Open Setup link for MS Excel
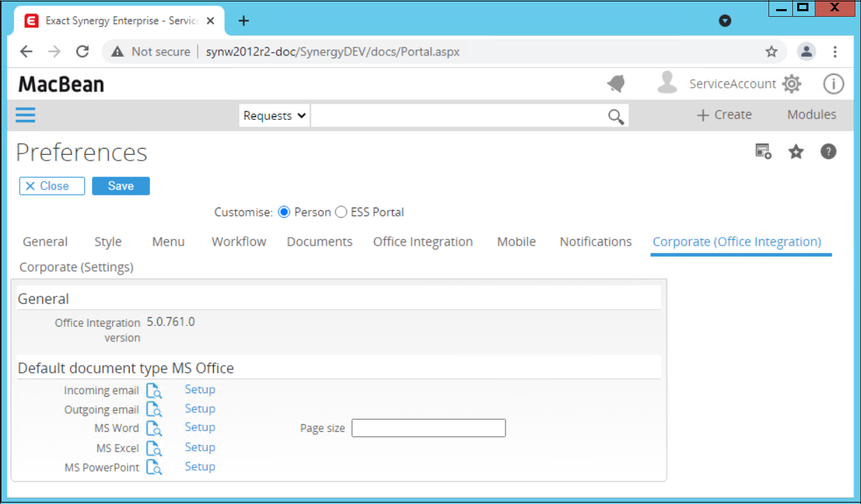 pyautogui.click(x=200, y=447)
